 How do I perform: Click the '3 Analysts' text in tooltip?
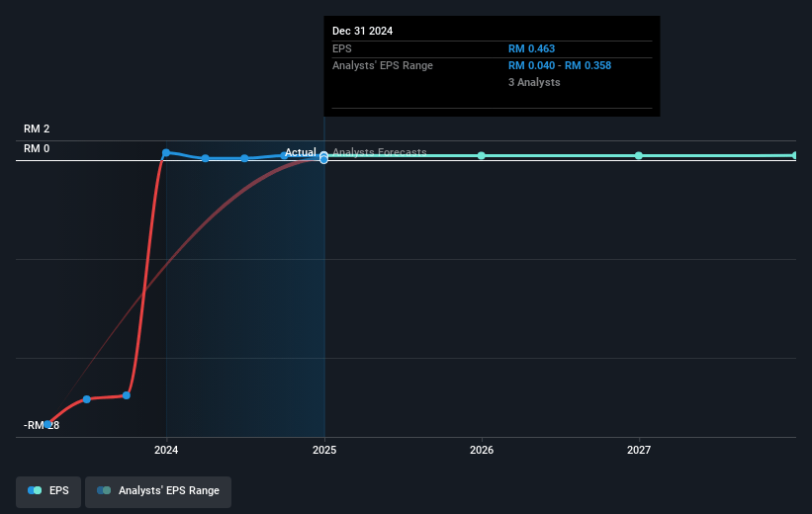(x=534, y=82)
